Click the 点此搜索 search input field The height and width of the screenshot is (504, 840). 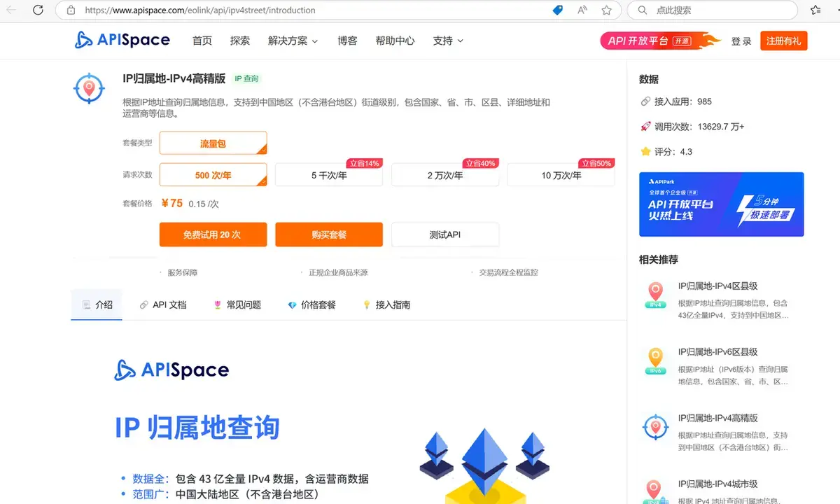coord(700,10)
